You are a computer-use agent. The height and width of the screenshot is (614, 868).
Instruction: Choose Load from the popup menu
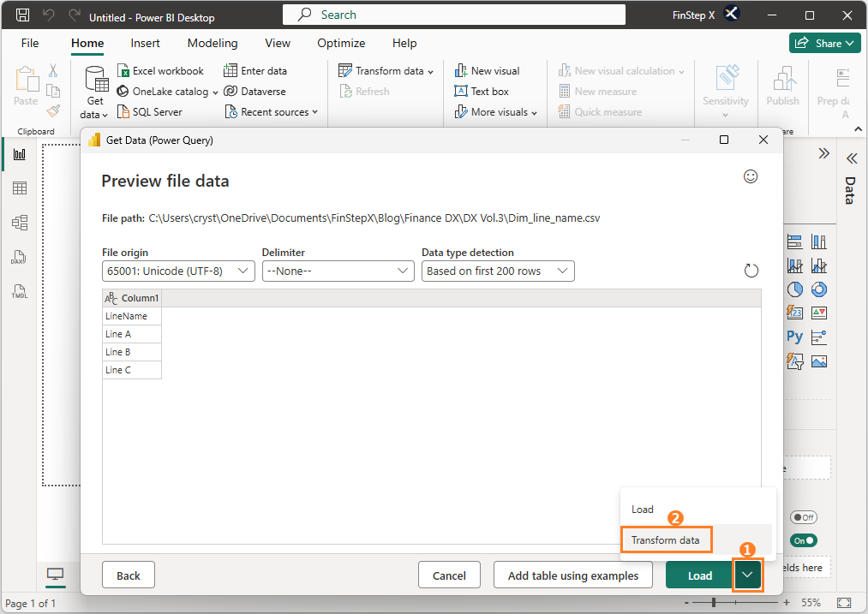[x=697, y=509]
